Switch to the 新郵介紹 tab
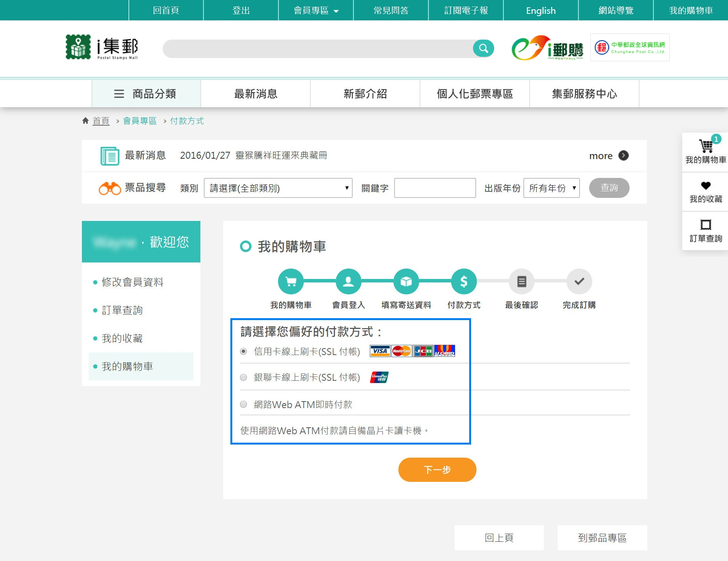This screenshot has width=728, height=561. 365,93
